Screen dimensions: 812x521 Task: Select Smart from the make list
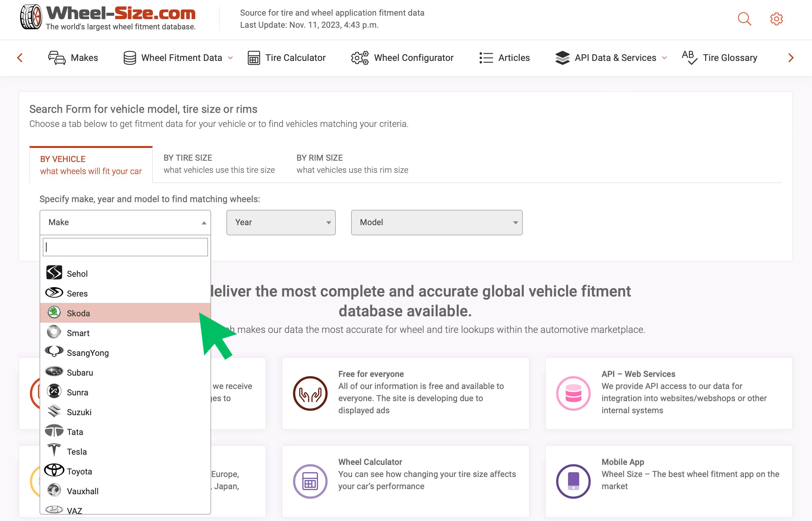[x=125, y=333]
